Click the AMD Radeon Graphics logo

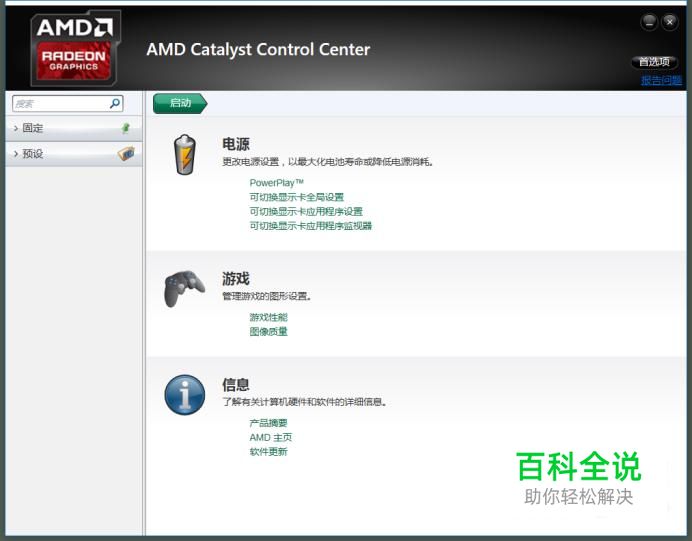click(75, 48)
